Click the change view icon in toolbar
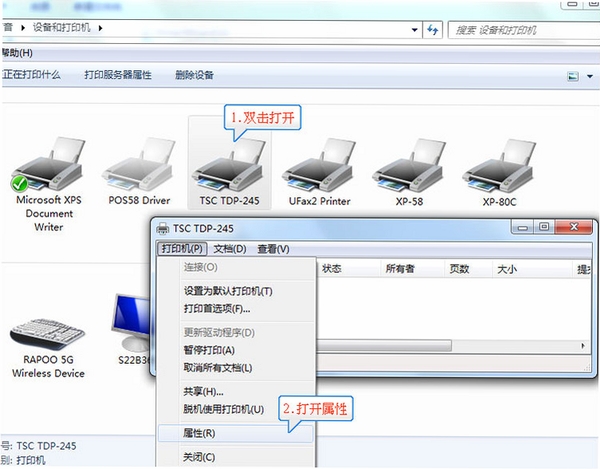Image resolution: width=600 pixels, height=469 pixels. click(x=572, y=76)
